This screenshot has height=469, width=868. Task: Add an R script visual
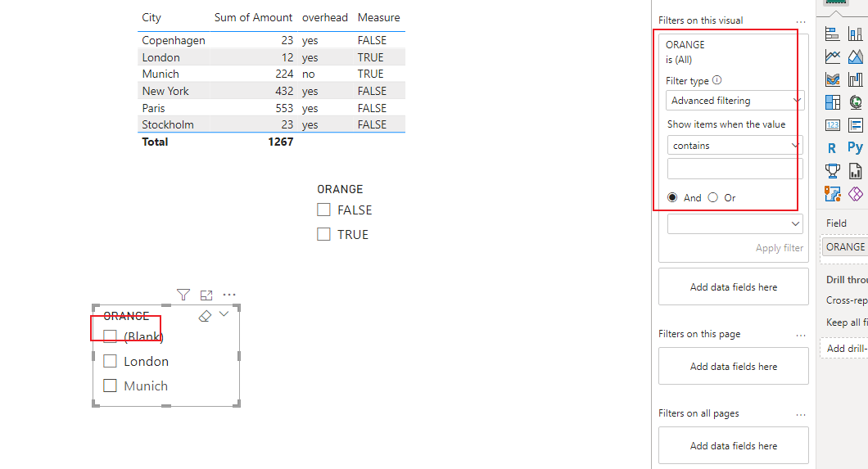(832, 147)
